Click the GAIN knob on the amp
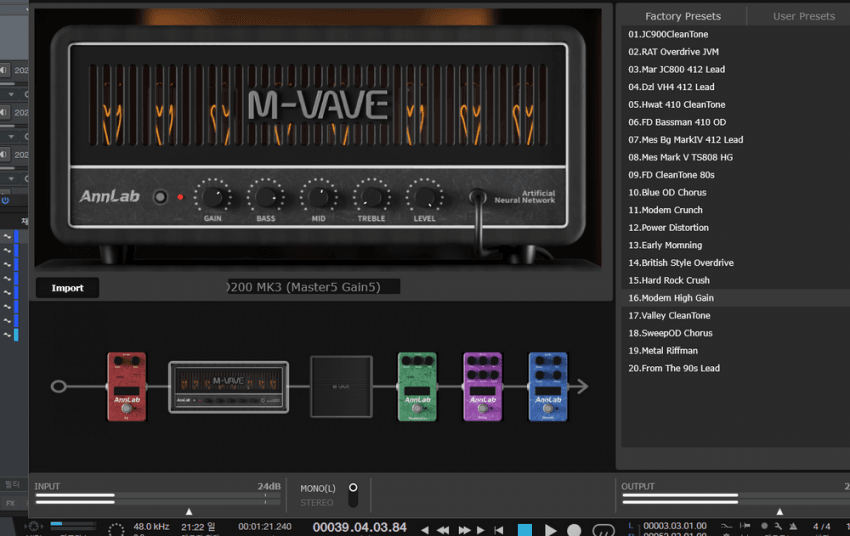This screenshot has width=850, height=536. (212, 196)
